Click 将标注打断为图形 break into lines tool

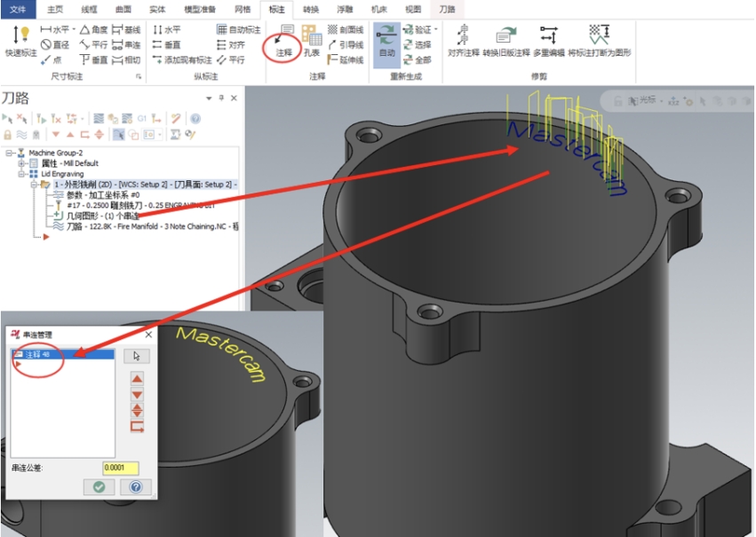[600, 41]
